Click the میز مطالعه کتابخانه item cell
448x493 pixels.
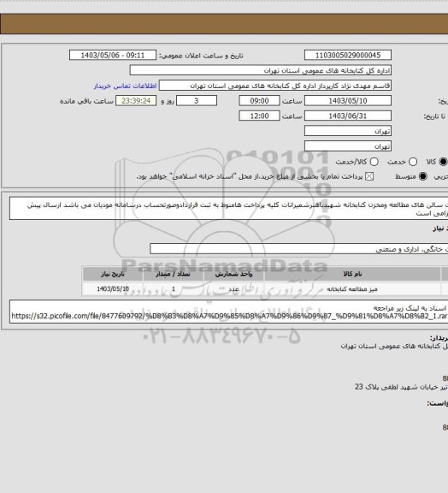coord(352,289)
